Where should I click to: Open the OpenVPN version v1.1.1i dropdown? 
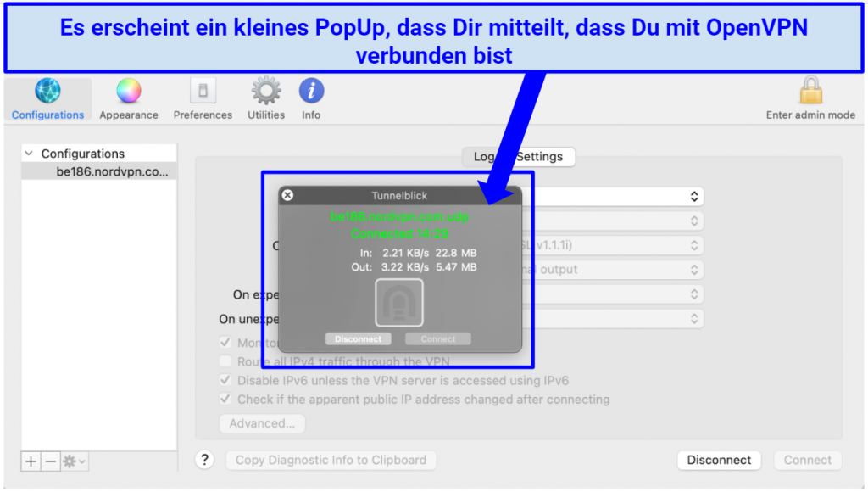click(612, 245)
